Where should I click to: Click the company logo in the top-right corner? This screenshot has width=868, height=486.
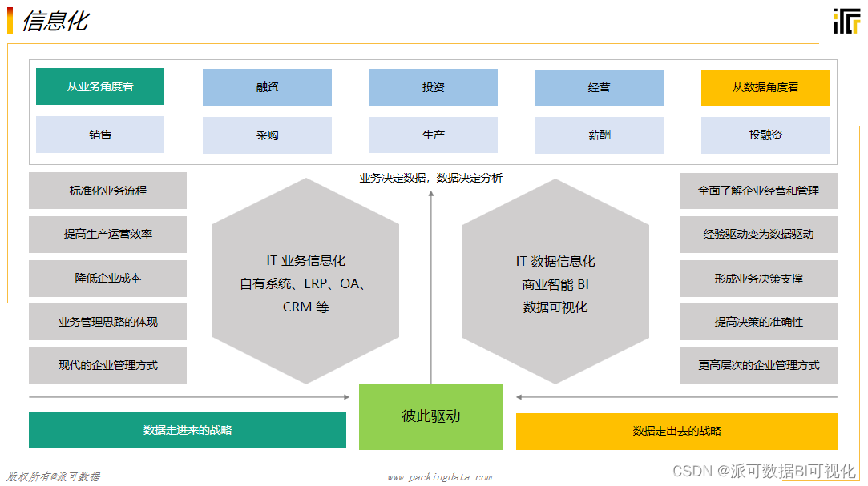tap(846, 21)
